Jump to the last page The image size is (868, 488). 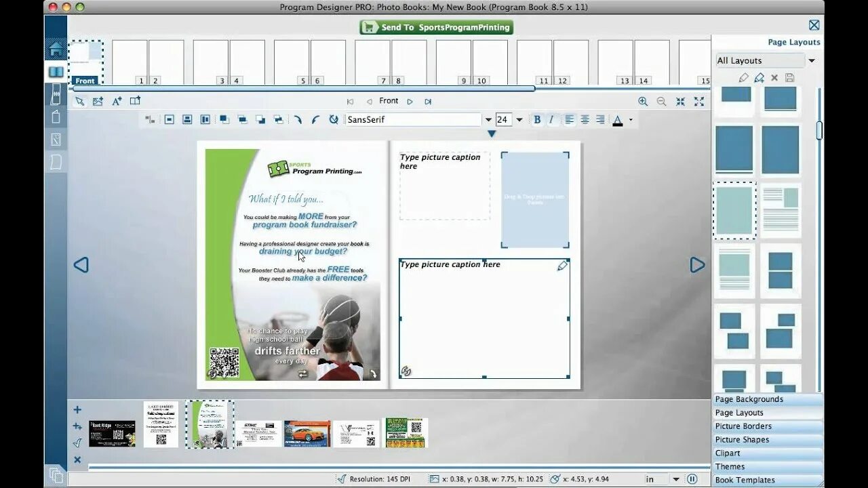coord(428,102)
